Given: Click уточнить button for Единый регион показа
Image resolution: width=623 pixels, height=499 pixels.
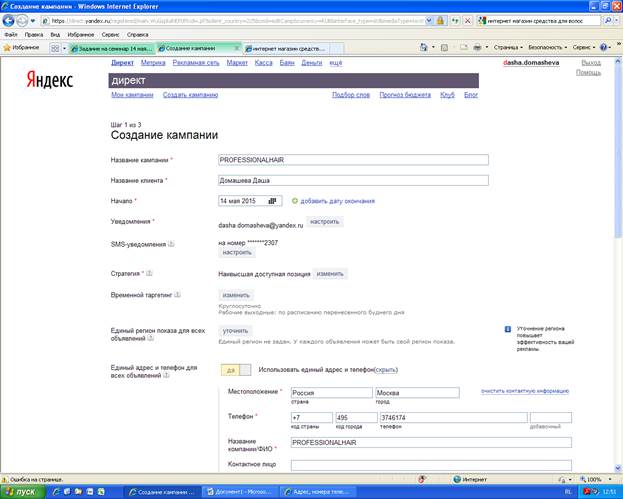Looking at the screenshot, I should pos(235,331).
